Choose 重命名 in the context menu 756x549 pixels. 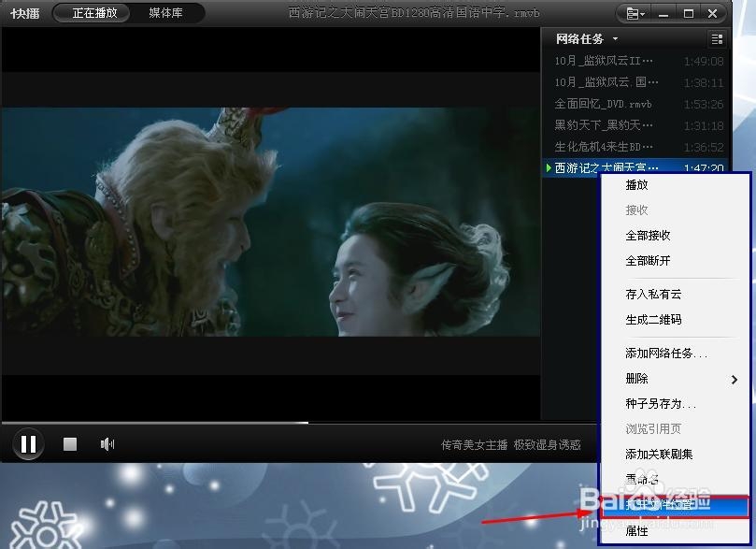pyautogui.click(x=674, y=479)
